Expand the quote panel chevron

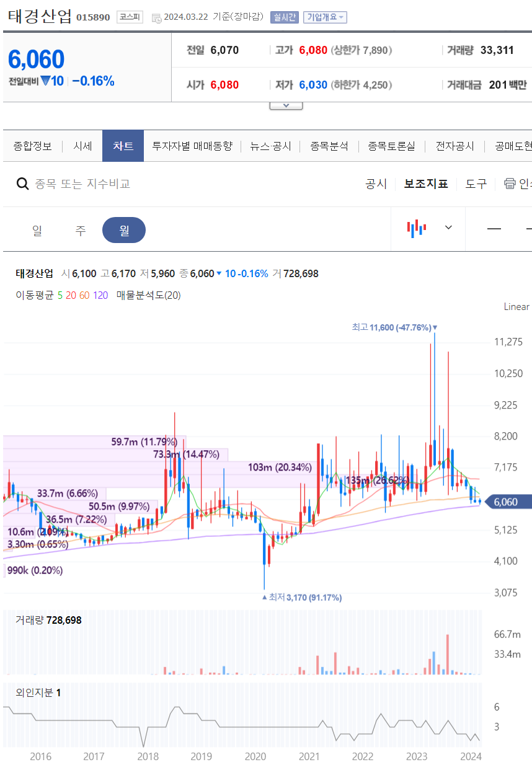[286, 105]
